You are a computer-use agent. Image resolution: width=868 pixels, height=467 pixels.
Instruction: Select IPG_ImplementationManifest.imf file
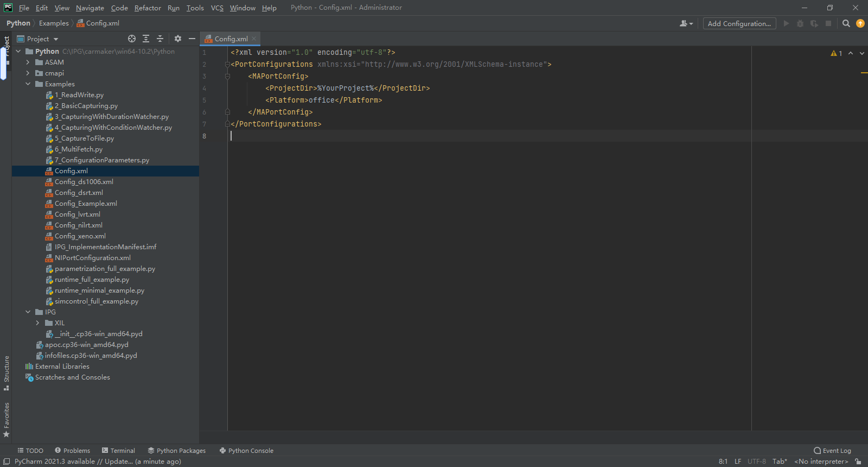[105, 247]
